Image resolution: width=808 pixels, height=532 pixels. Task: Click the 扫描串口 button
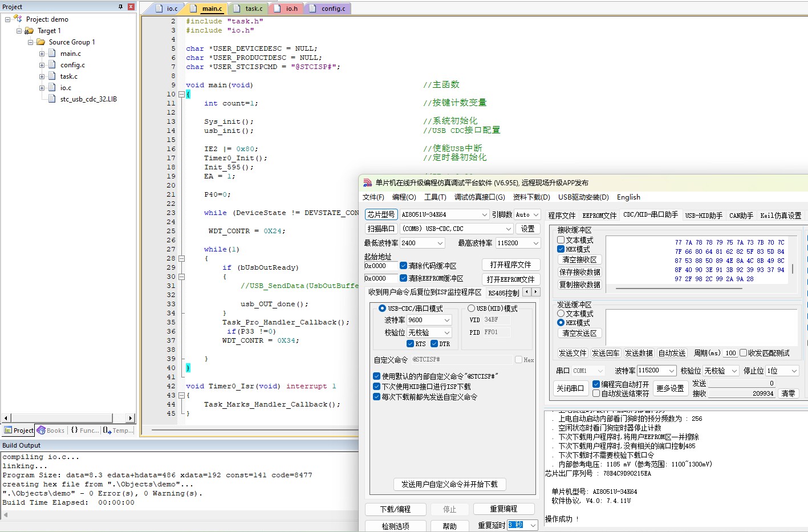point(381,229)
